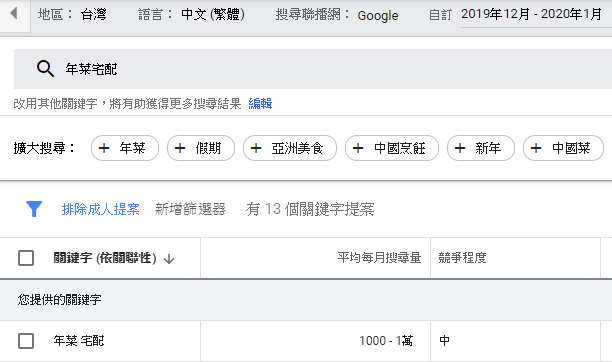Screen dimensions: 612x362
Task: Click the blue filter funnel icon
Action: [34, 209]
